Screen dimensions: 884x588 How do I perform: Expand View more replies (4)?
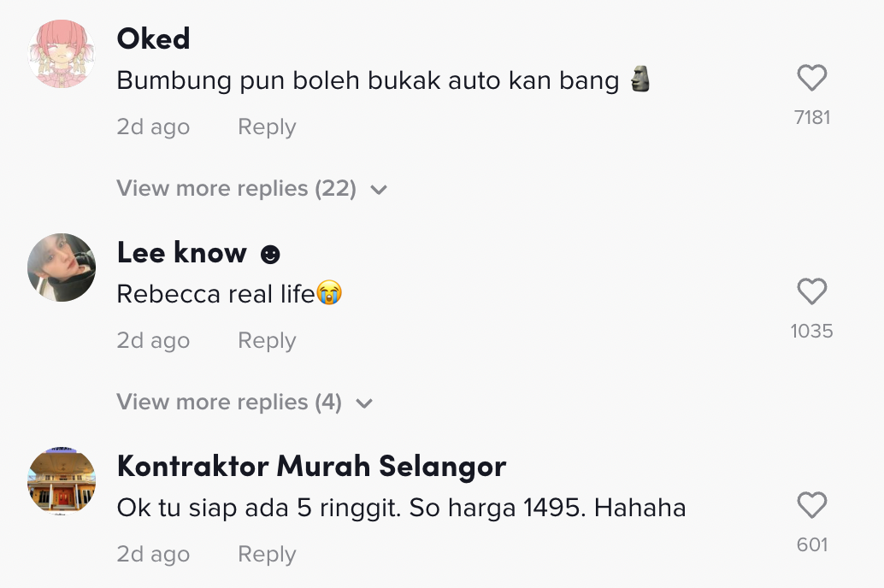tap(228, 402)
